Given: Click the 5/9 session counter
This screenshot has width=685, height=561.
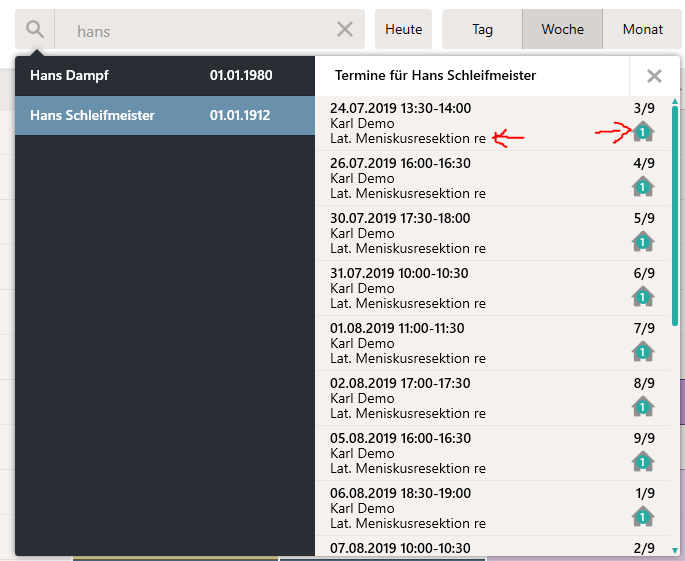Looking at the screenshot, I should 644,218.
